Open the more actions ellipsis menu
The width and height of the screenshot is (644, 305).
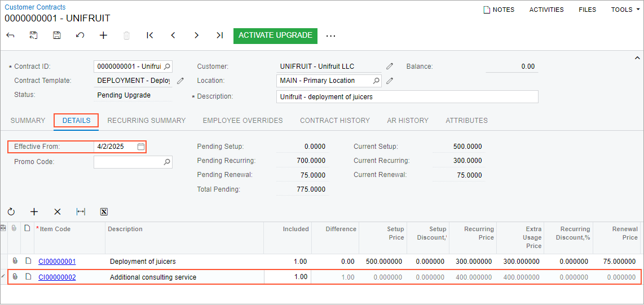(331, 36)
